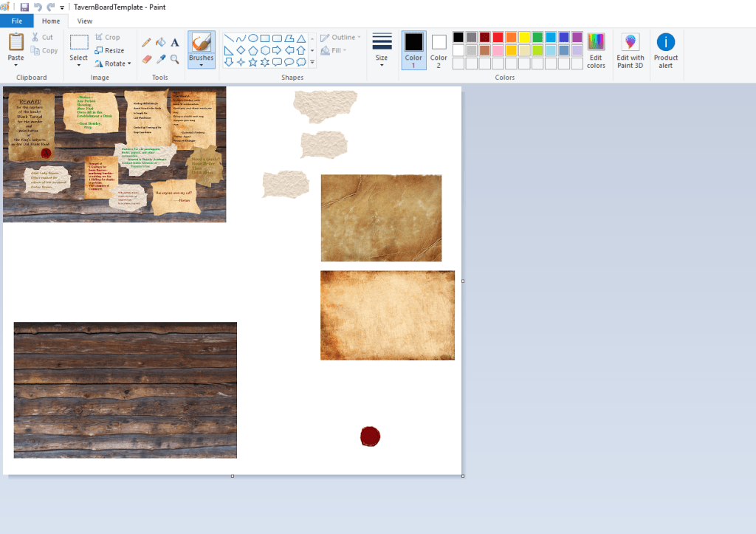Viewport: 756px width, 534px height.
Task: Activate the Text tool
Action: coord(175,43)
